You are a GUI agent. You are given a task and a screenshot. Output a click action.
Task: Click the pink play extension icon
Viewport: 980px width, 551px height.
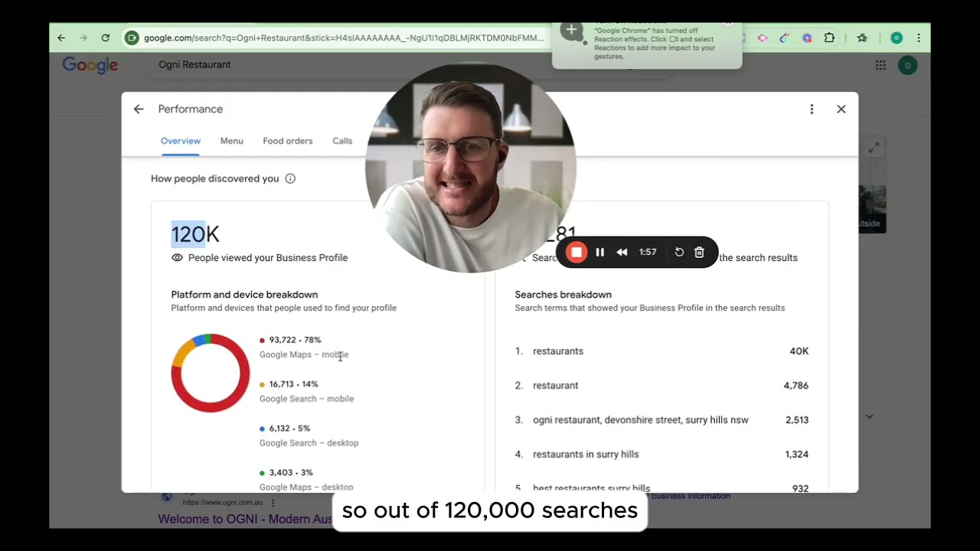763,37
